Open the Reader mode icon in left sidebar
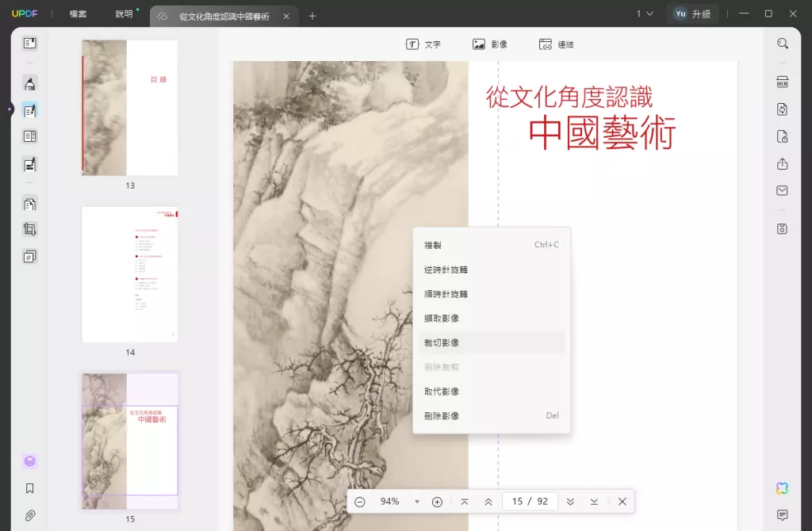 [30, 44]
